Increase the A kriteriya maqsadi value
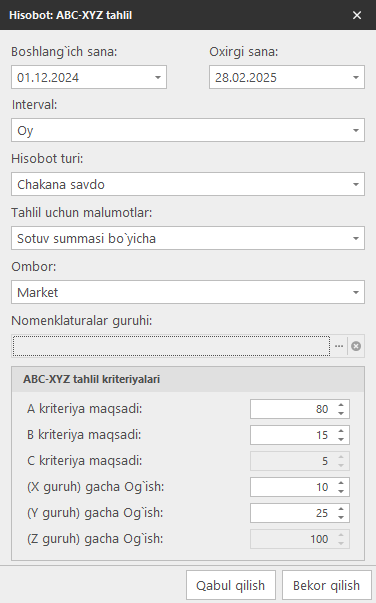The height and width of the screenshot is (603, 376). (x=341, y=405)
